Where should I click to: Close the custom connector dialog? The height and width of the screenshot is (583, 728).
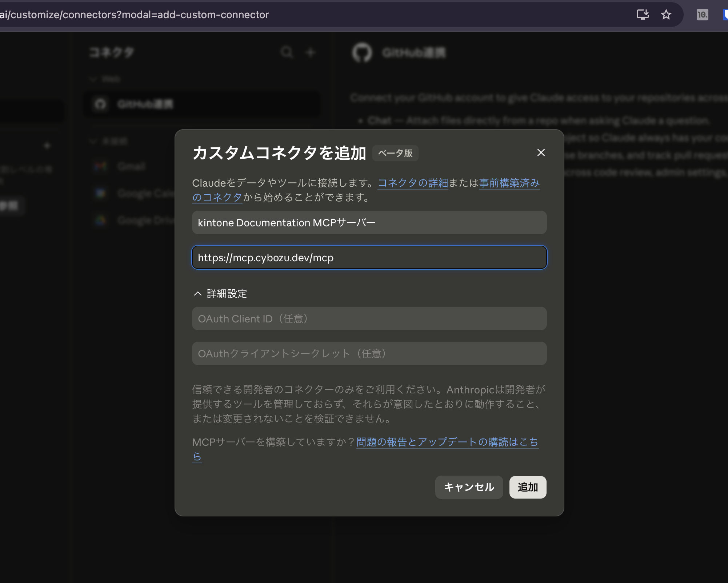click(541, 152)
